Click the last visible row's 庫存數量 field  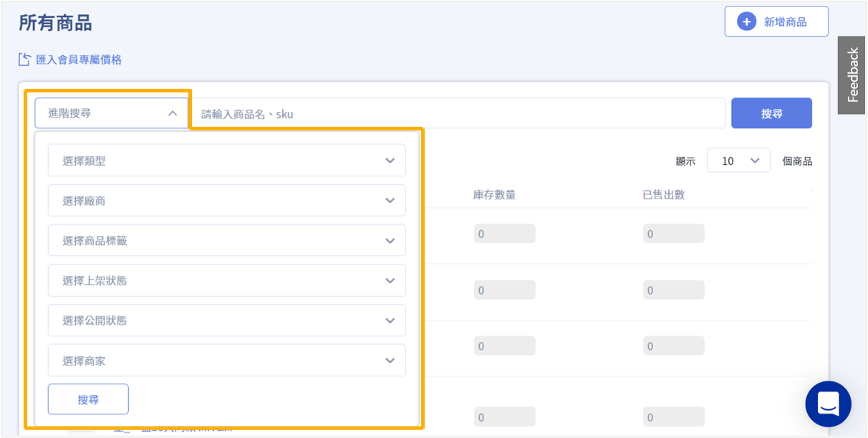(x=504, y=417)
